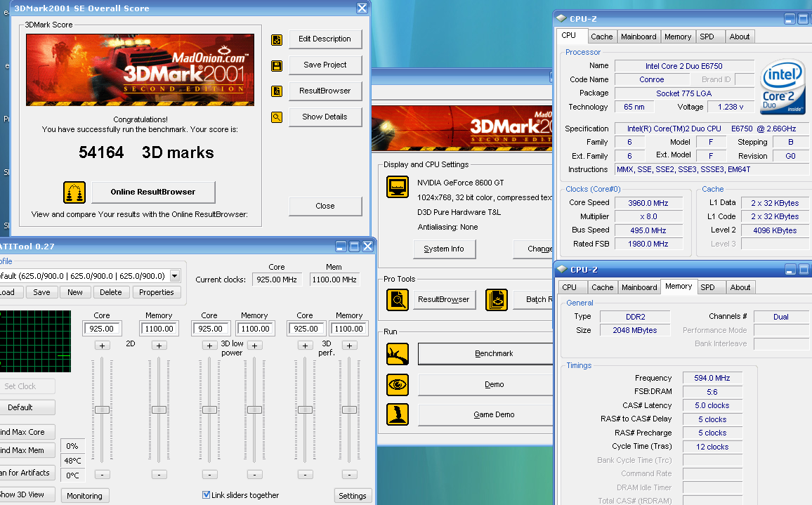Increase 2D Memory clock with plus button
This screenshot has width=812, height=505.
(x=159, y=346)
